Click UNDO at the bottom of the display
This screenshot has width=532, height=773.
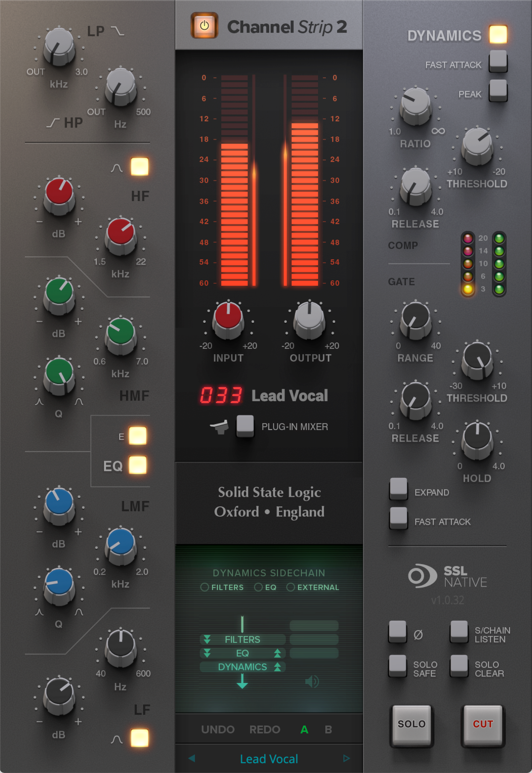[218, 729]
